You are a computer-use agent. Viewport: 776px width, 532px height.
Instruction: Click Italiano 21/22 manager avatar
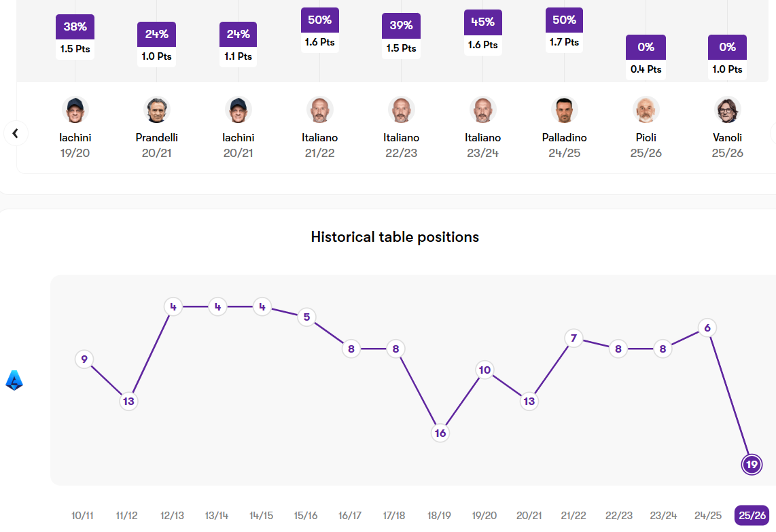tap(320, 110)
